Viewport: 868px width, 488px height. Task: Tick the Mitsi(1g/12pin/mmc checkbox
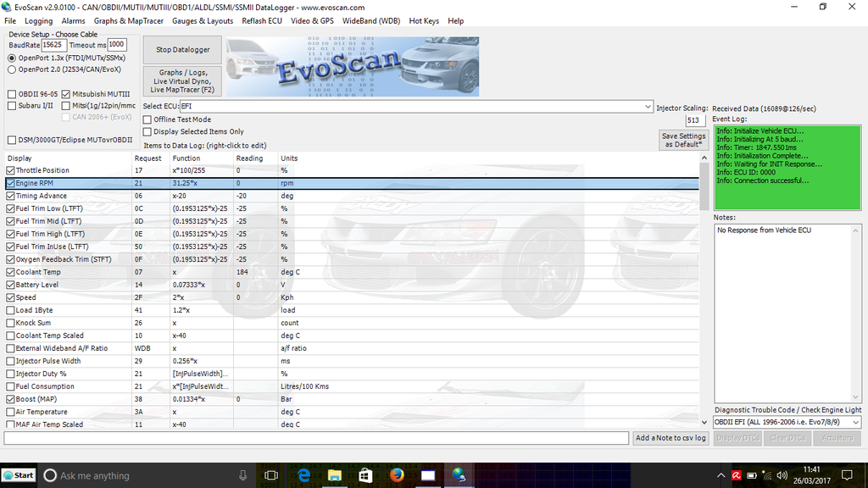coord(66,106)
